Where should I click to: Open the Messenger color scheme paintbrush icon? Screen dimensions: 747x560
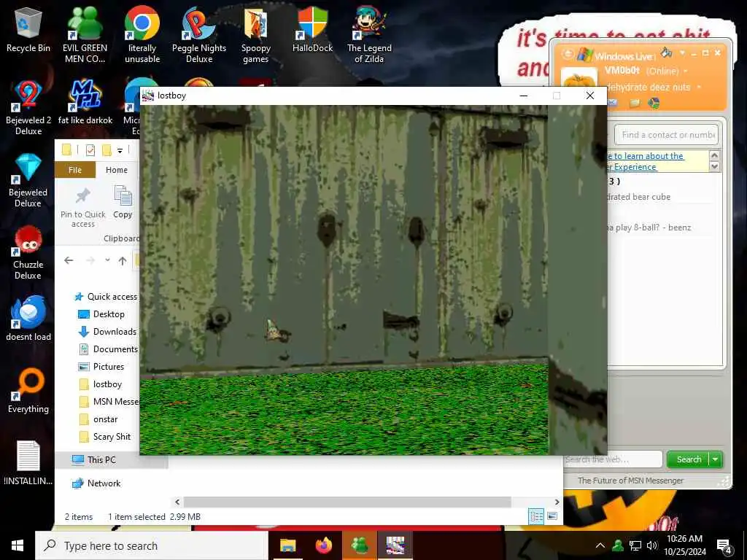click(667, 52)
